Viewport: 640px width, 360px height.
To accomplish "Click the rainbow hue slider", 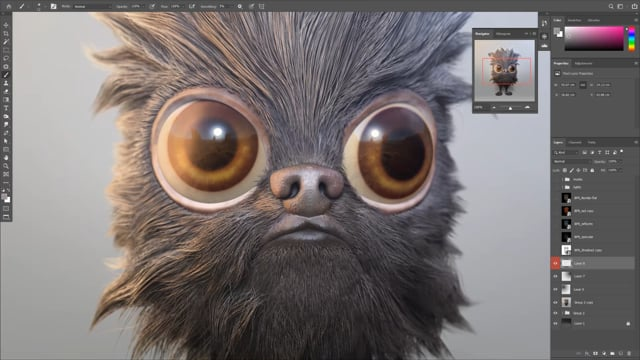I will tap(631, 38).
